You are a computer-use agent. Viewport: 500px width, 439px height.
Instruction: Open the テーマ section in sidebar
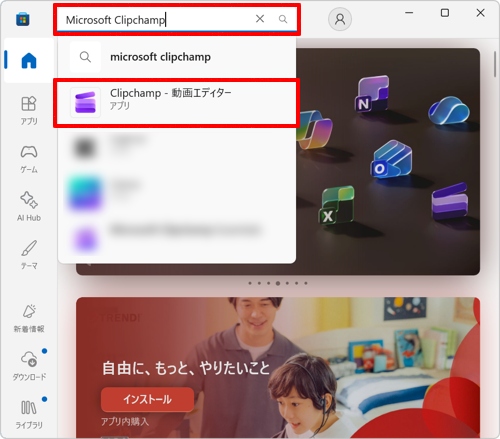29,255
